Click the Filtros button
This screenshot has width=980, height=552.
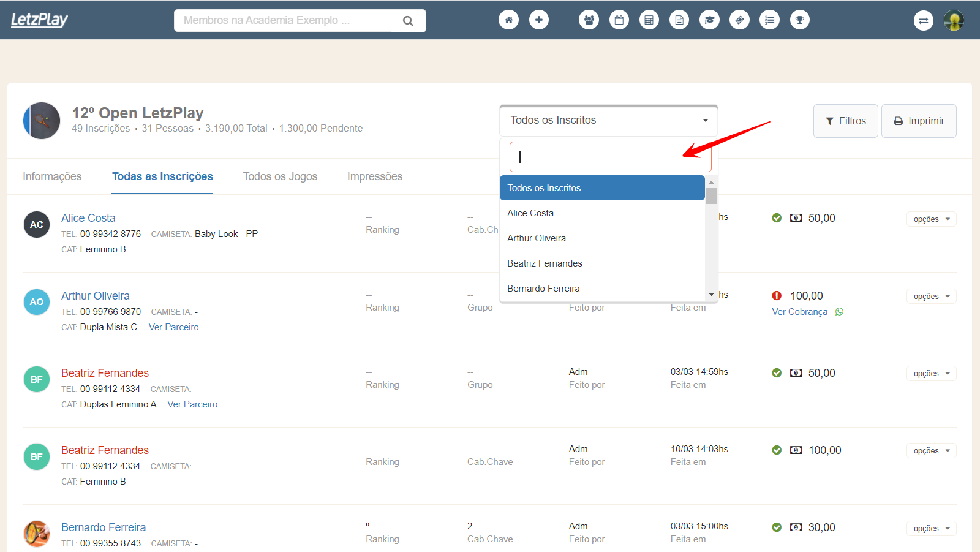point(845,121)
